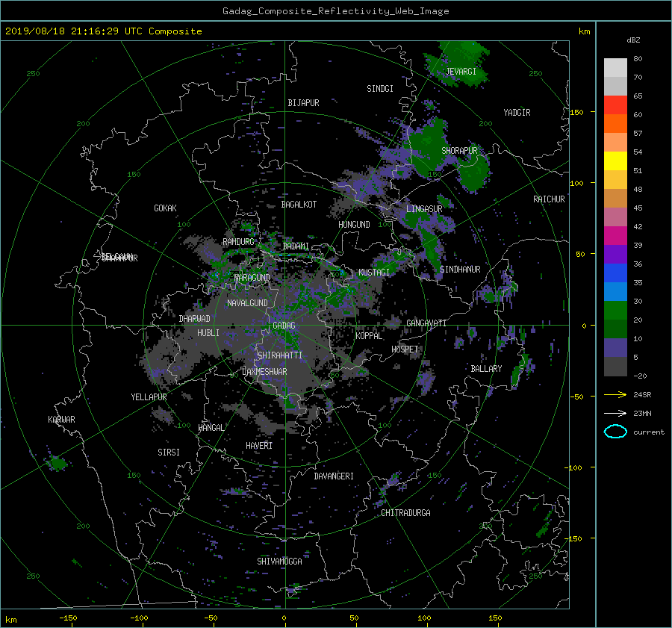Screen dimensions: 672x628
Task: Pick the orange 57-60 dBZ legend swatch
Action: click(x=615, y=123)
